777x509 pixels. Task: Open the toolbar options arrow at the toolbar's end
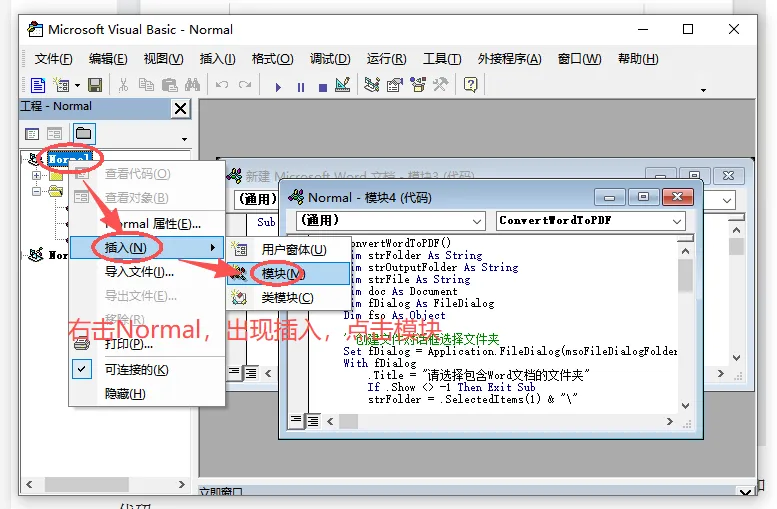[x=703, y=90]
